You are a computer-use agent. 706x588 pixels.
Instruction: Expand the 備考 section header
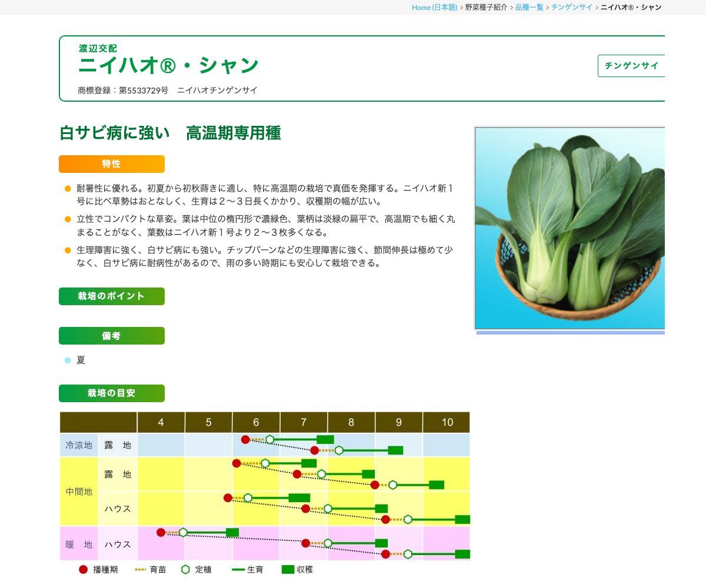[x=112, y=336]
